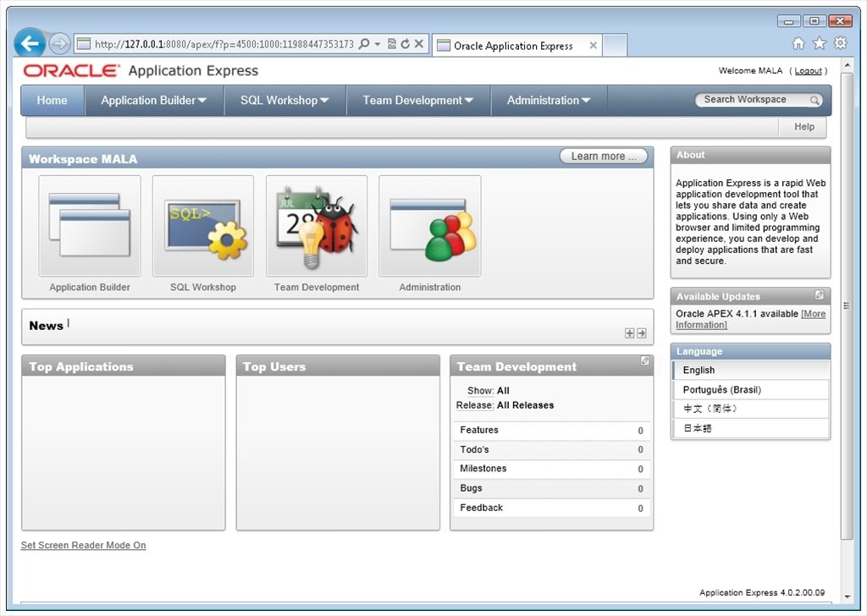Click the URL address field
This screenshot has height=616, width=867.
click(x=224, y=44)
